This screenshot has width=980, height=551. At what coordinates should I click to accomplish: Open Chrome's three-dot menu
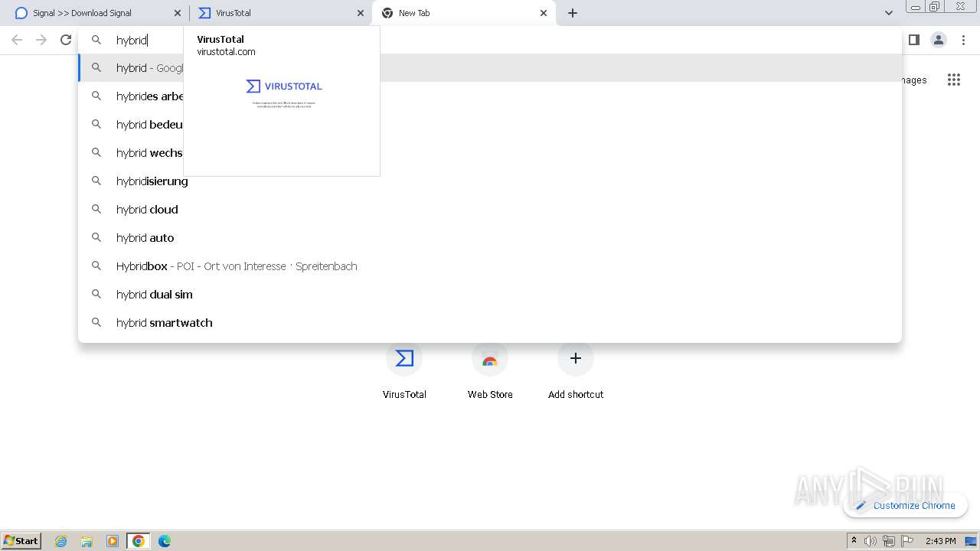point(963,40)
